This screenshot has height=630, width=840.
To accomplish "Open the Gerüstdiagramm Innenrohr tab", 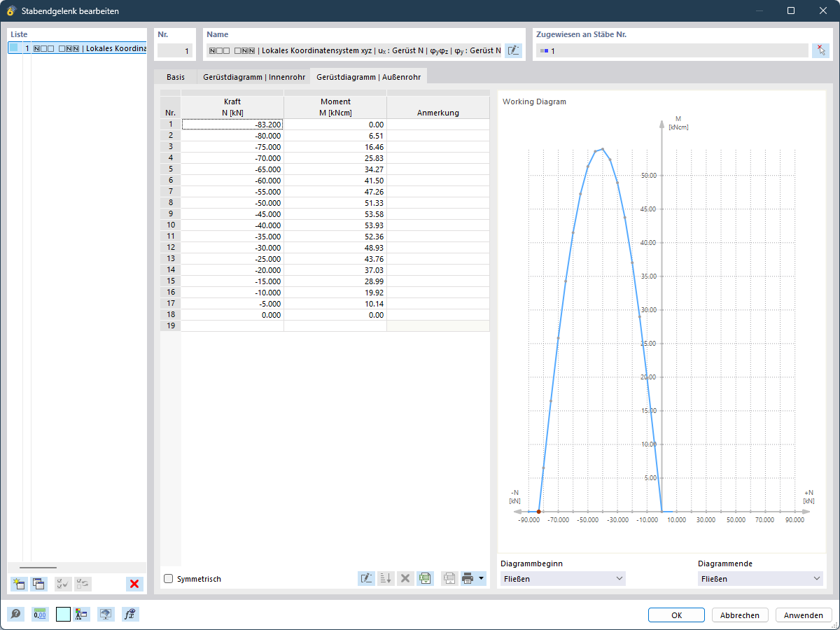I will [253, 77].
